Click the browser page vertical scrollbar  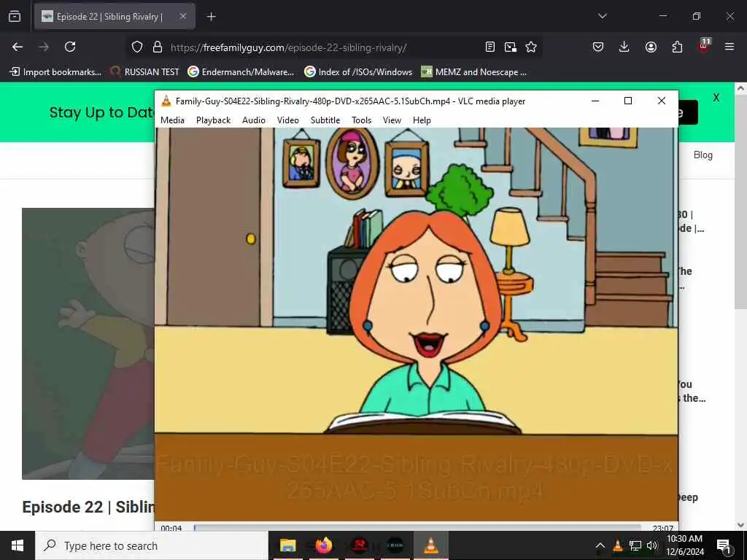tap(741, 203)
